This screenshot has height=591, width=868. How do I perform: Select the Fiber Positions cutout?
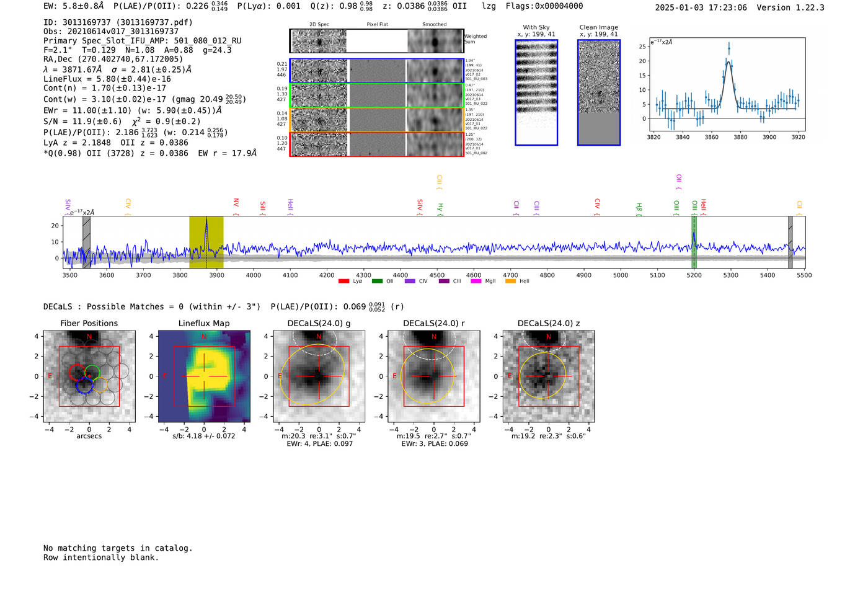(x=89, y=376)
